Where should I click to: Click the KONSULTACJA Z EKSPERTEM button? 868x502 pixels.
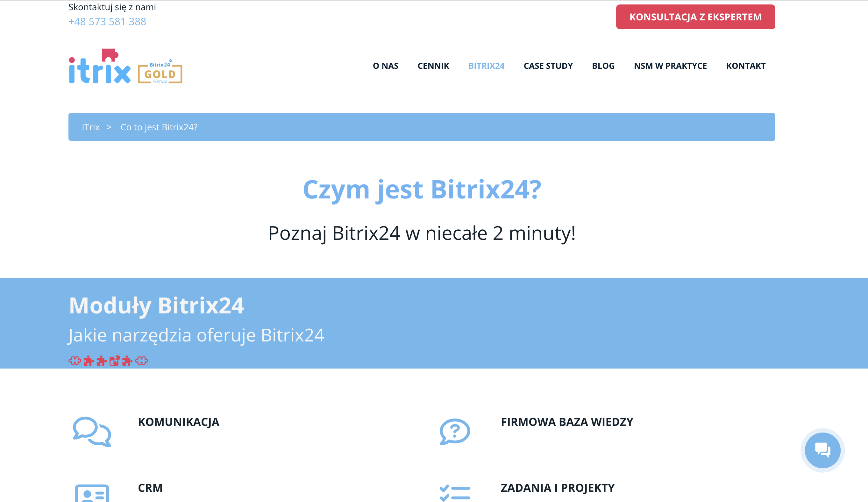[x=695, y=17]
